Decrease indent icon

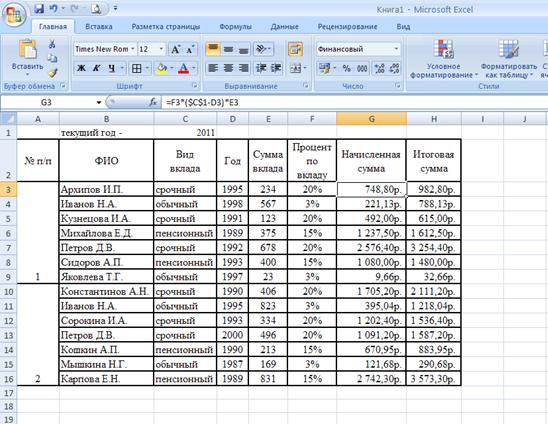[x=261, y=68]
